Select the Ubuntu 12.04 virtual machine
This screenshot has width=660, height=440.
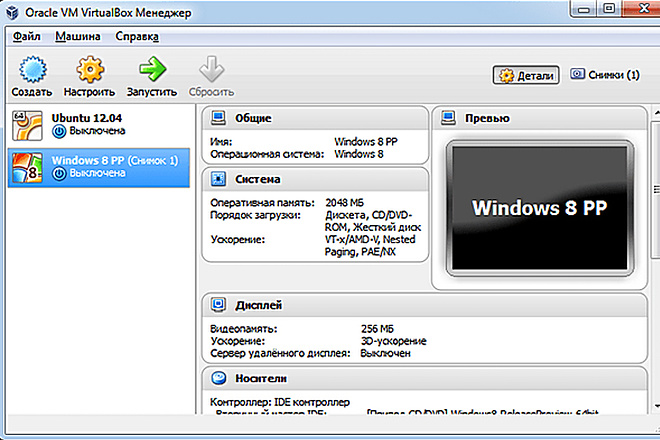tap(100, 123)
